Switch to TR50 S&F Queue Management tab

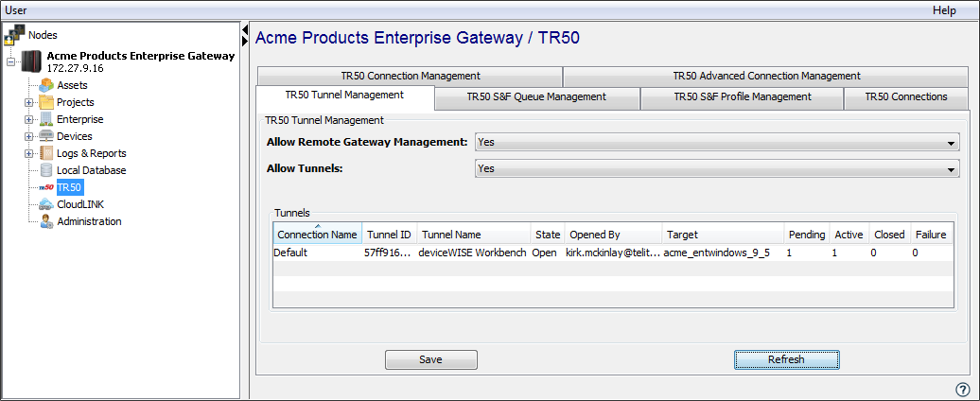tap(537, 97)
